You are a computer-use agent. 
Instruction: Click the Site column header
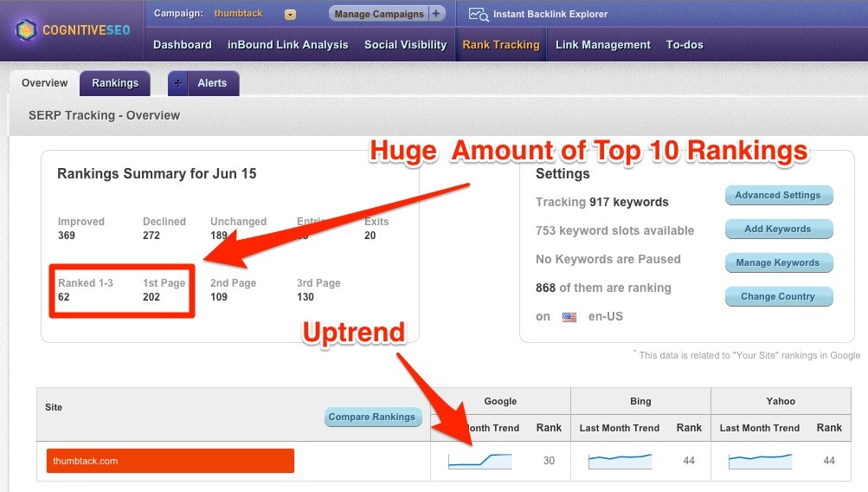[x=54, y=407]
